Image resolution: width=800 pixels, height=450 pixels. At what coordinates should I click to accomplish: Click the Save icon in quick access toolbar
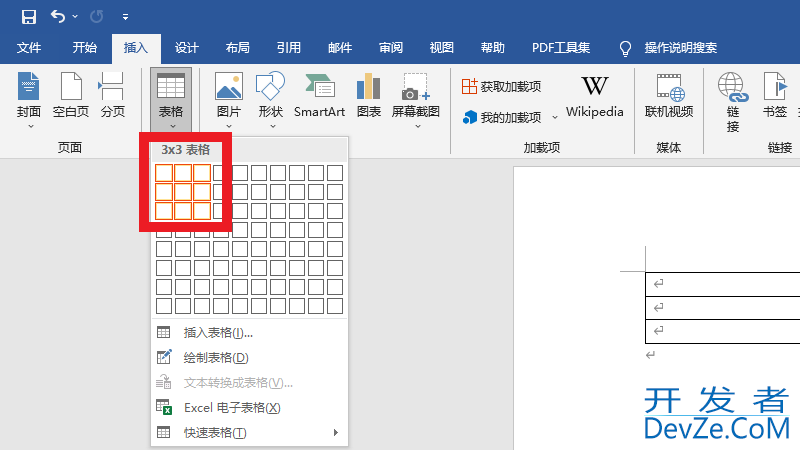click(x=29, y=16)
